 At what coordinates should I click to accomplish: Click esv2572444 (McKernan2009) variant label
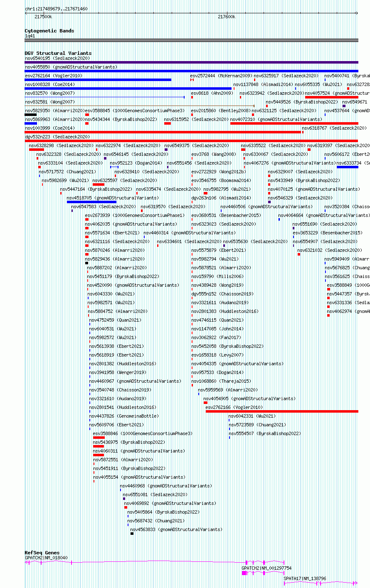pyautogui.click(x=221, y=76)
